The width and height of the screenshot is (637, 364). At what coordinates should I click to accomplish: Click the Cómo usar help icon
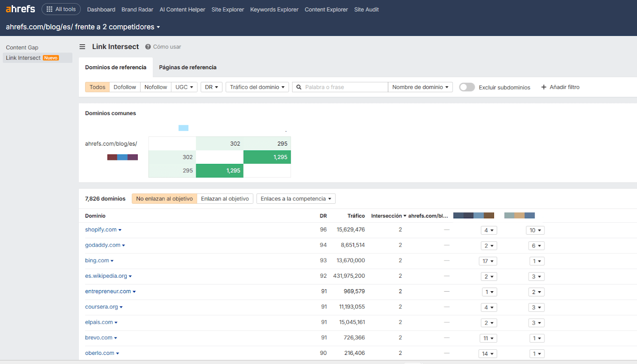click(x=148, y=47)
